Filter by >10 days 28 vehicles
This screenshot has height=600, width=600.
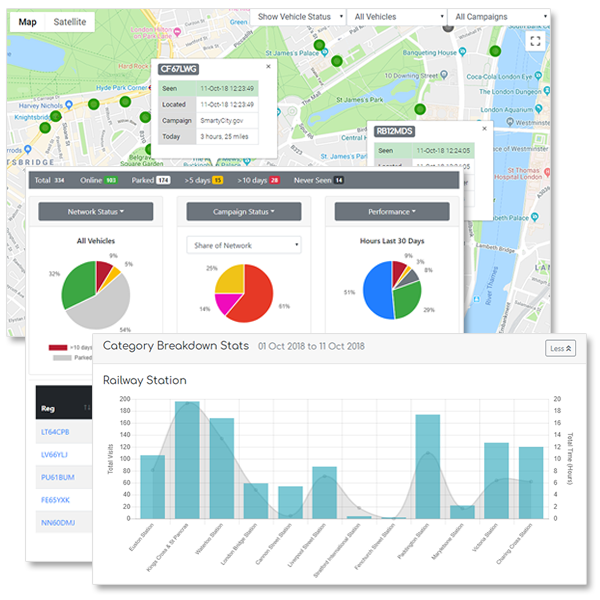tap(258, 180)
